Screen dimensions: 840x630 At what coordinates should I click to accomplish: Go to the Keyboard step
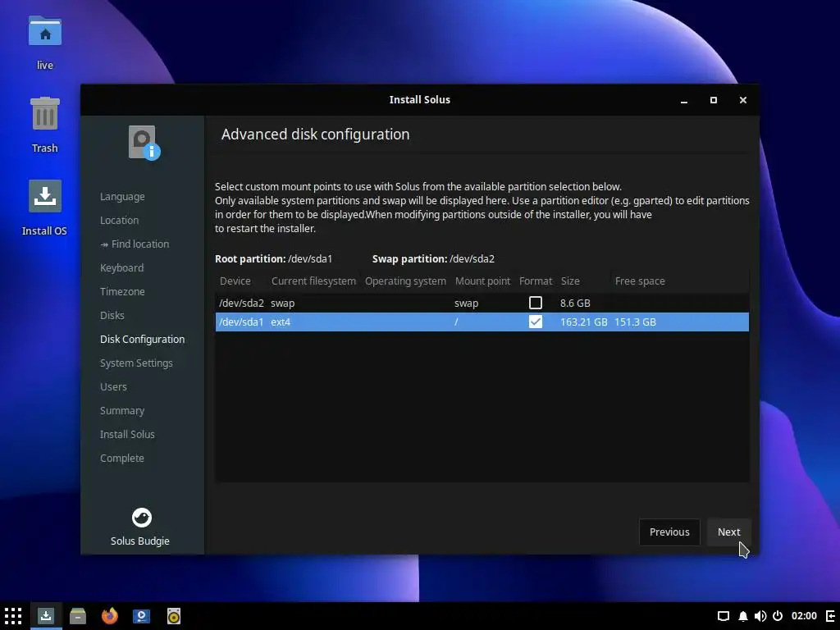click(x=121, y=268)
